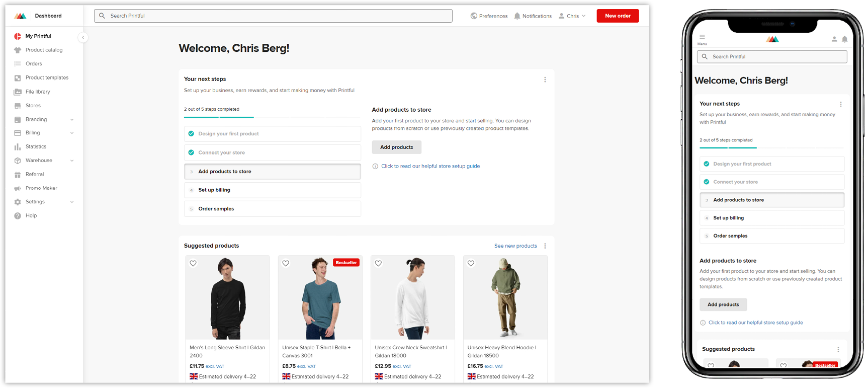Favorite the Unisex Crew Neck Sweatshirt
This screenshot has height=388, width=868.
378,263
